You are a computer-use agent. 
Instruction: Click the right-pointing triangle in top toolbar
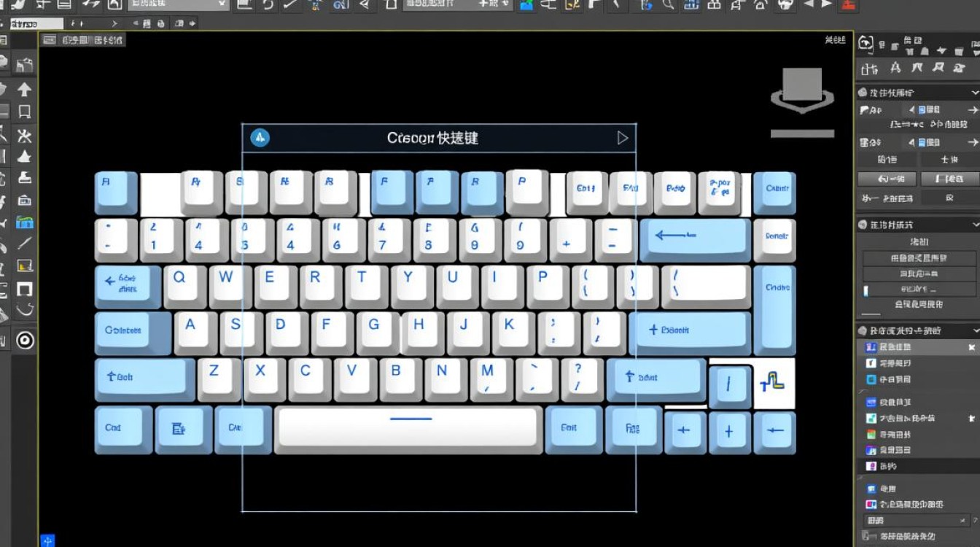pyautogui.click(x=827, y=4)
